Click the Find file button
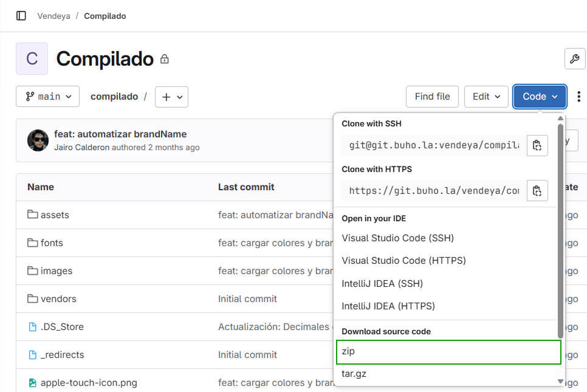 [x=432, y=97]
